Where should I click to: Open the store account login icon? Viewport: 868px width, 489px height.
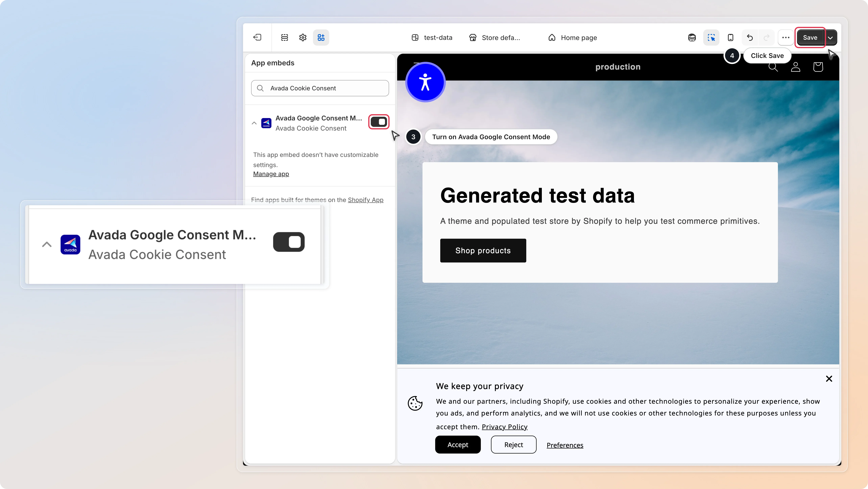[795, 67]
